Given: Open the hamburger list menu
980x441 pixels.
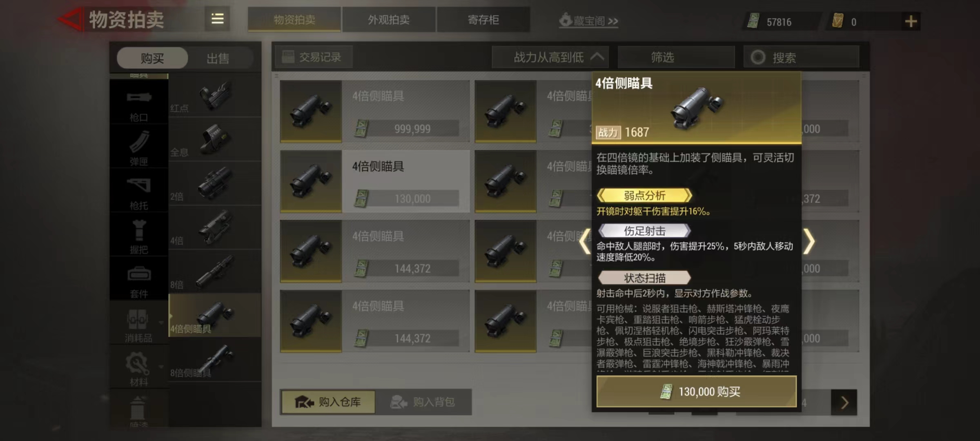Looking at the screenshot, I should (x=217, y=19).
